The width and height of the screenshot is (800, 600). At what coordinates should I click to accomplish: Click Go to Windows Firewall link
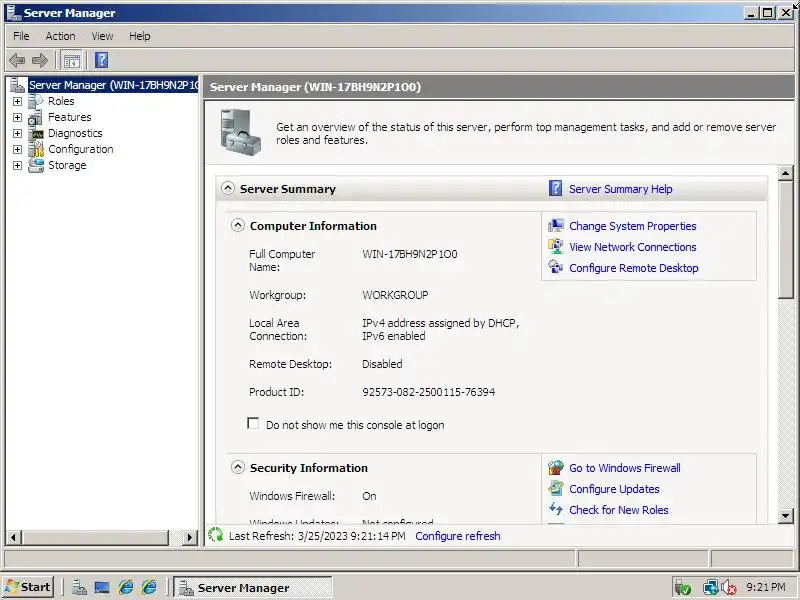point(624,468)
